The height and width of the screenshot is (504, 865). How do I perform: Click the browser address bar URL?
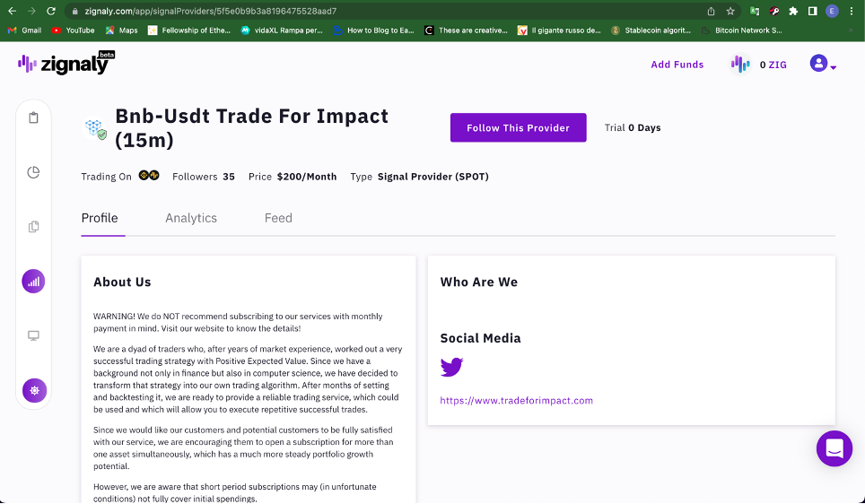(x=210, y=11)
